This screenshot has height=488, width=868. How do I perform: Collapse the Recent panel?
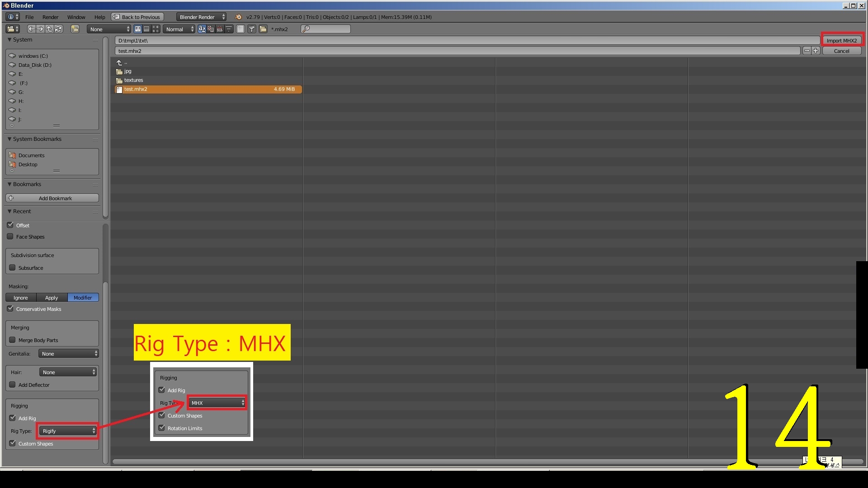tap(9, 211)
